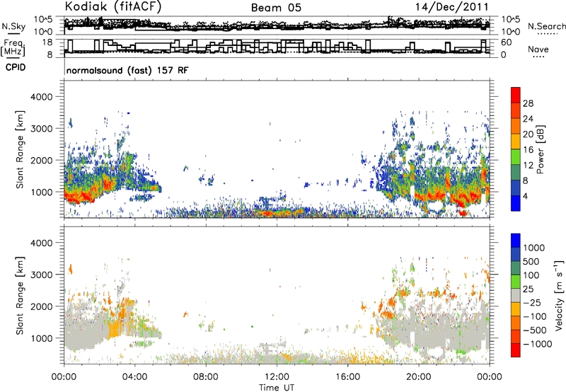Click the '12:00' time axis label

tap(277, 377)
